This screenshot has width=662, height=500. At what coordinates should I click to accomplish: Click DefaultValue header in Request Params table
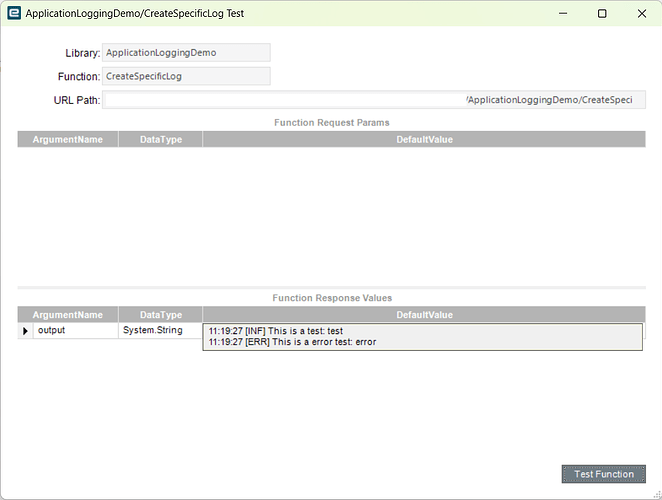(x=424, y=139)
